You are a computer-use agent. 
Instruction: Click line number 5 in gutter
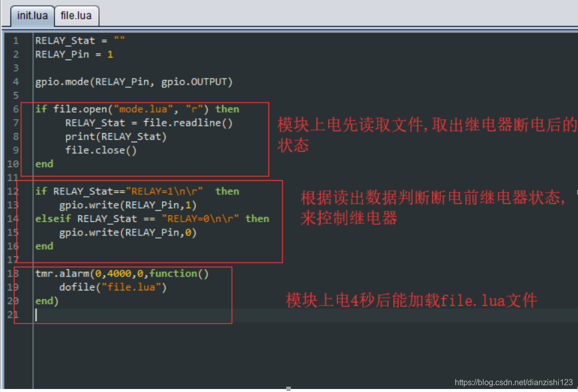[16, 96]
